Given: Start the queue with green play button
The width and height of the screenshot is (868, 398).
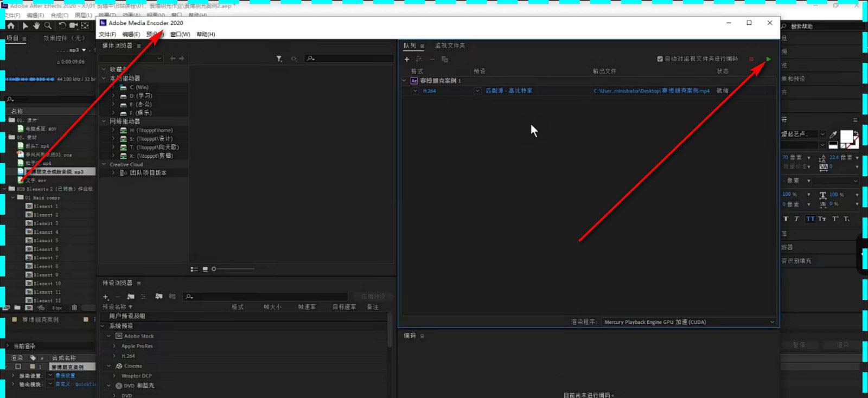Looking at the screenshot, I should [768, 59].
